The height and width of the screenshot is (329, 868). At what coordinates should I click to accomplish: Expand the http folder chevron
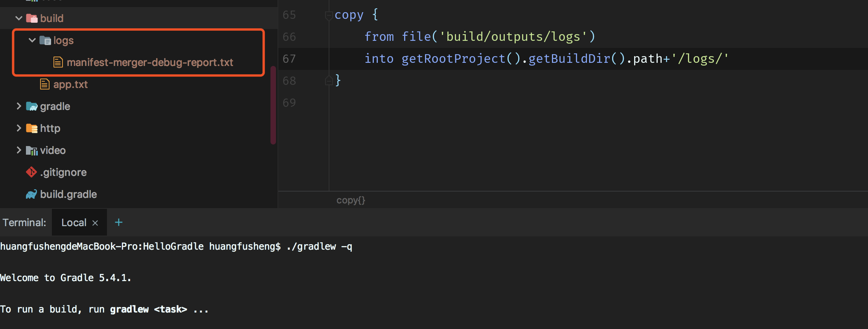tap(18, 128)
